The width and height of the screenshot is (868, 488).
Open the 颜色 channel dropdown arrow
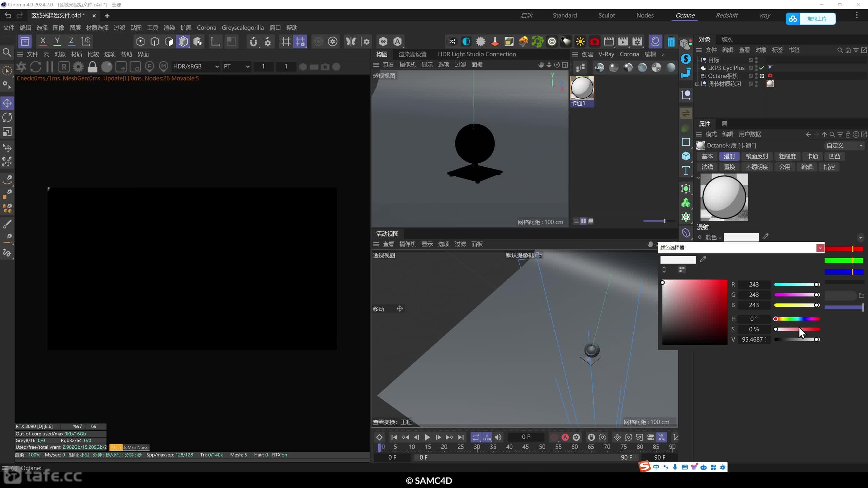(x=720, y=238)
